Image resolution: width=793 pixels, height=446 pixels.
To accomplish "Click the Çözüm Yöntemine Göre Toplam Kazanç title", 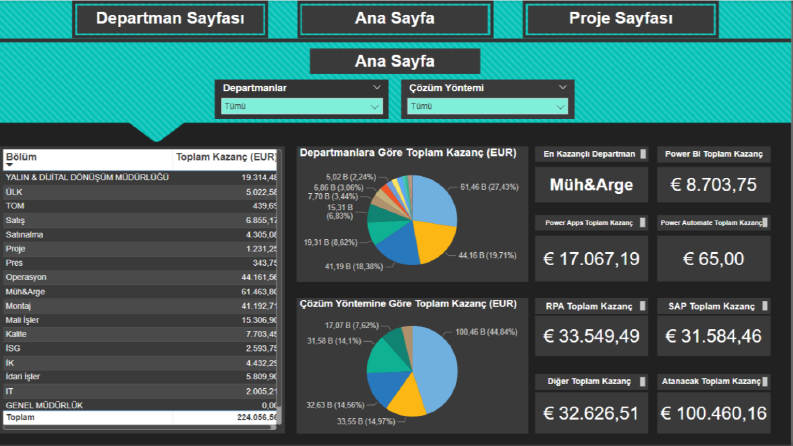I will (408, 304).
